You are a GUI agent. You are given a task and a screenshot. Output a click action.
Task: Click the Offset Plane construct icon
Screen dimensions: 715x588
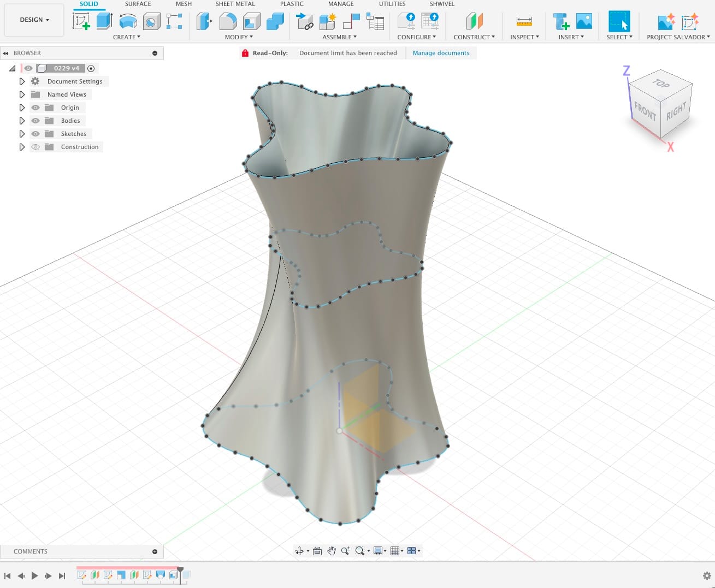[474, 22]
